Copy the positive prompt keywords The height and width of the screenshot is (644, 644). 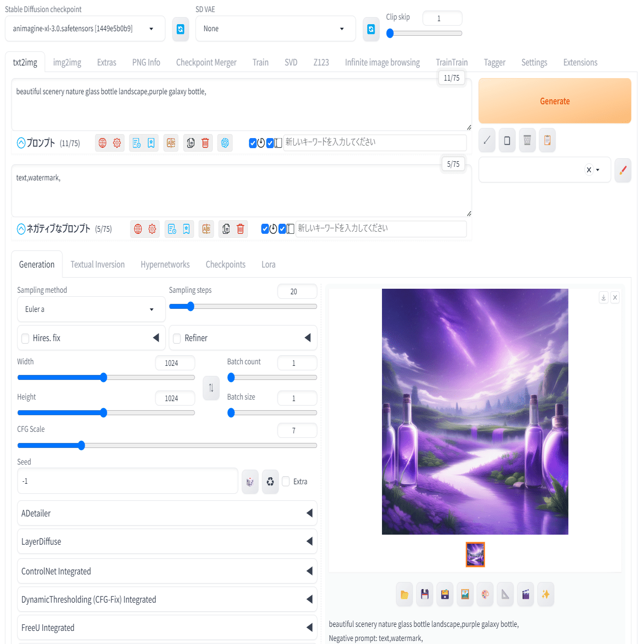(x=190, y=143)
